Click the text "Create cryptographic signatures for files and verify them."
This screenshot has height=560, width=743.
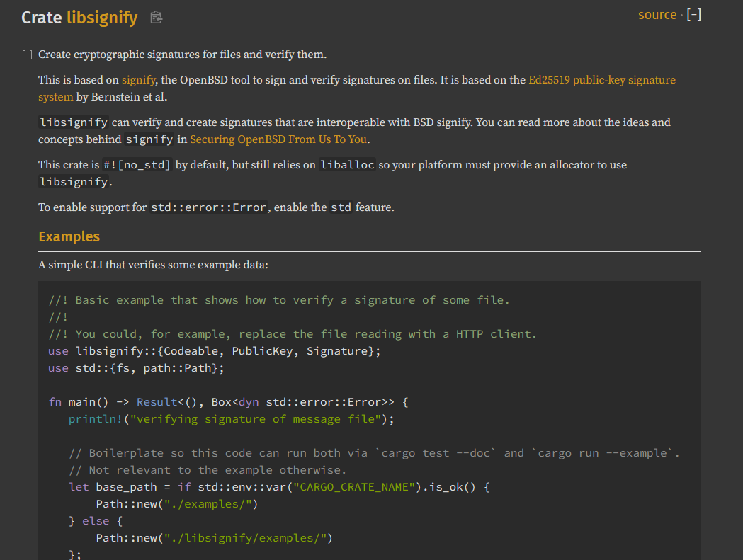point(183,55)
